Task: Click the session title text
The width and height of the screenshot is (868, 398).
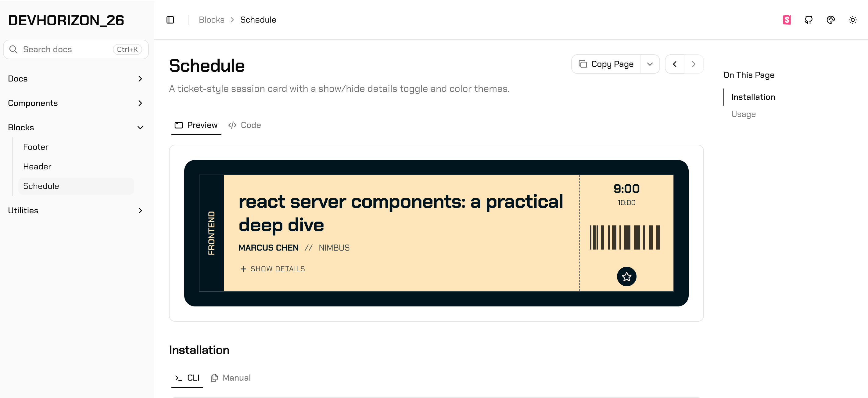Action: pyautogui.click(x=401, y=213)
